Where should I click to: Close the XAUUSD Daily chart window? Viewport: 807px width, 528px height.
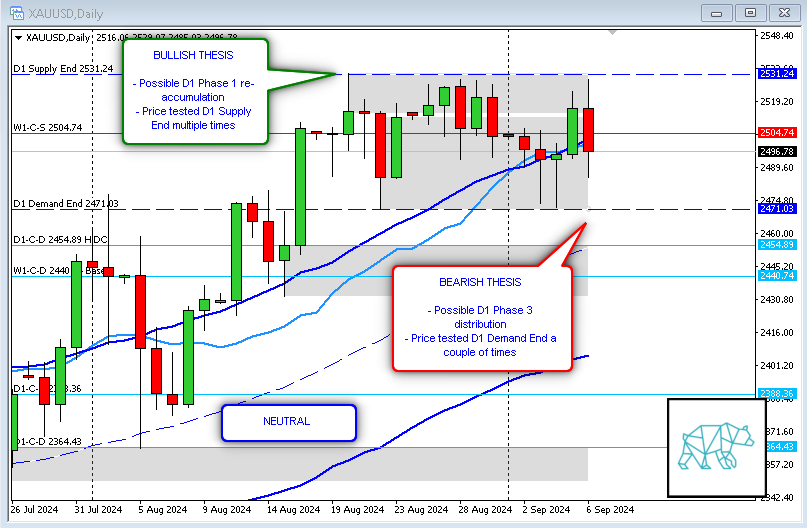click(x=786, y=12)
